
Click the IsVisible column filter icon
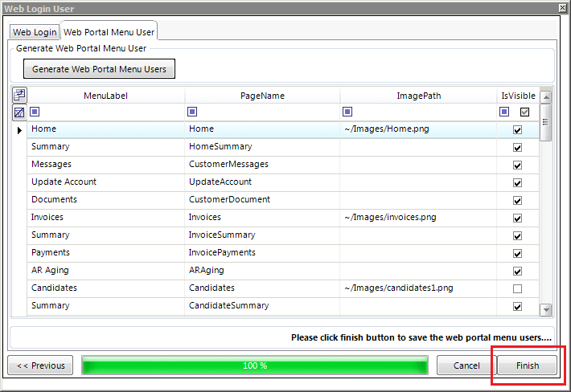[504, 112]
